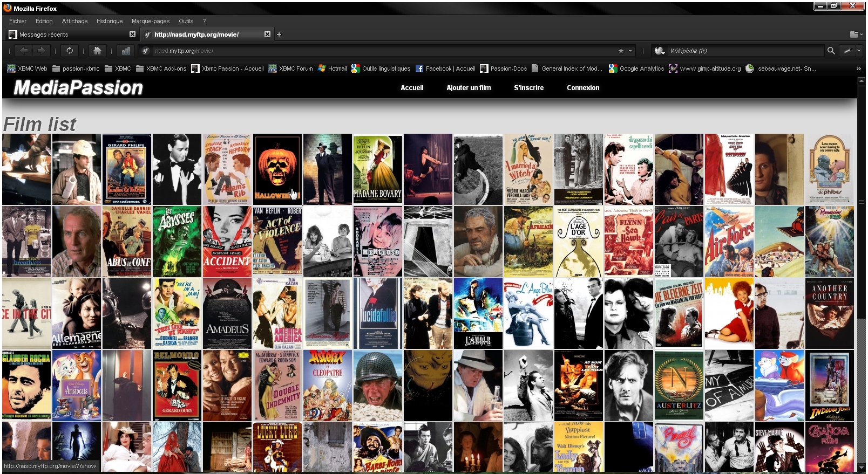Open the sebsauvage.net bookmark
This screenshot has height=474, width=868.
coord(781,68)
